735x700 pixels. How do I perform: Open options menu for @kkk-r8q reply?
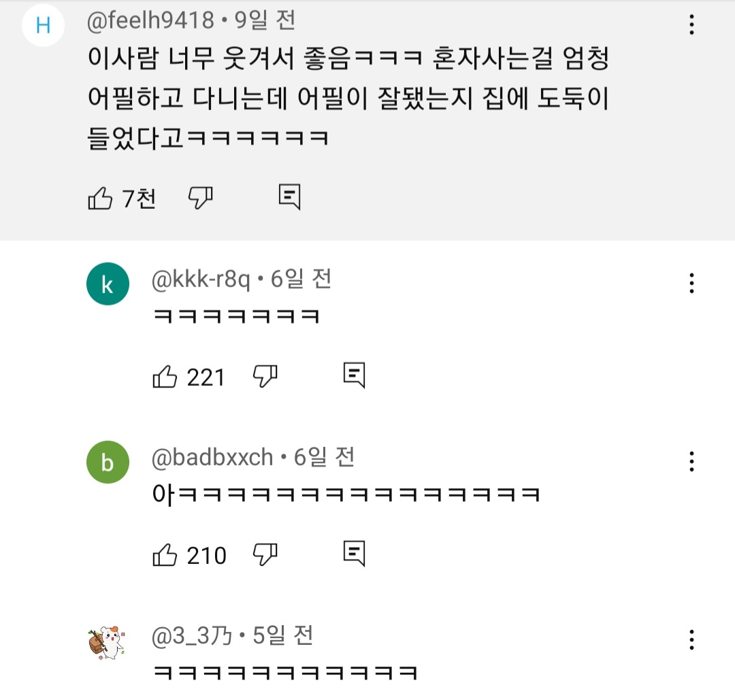click(691, 283)
